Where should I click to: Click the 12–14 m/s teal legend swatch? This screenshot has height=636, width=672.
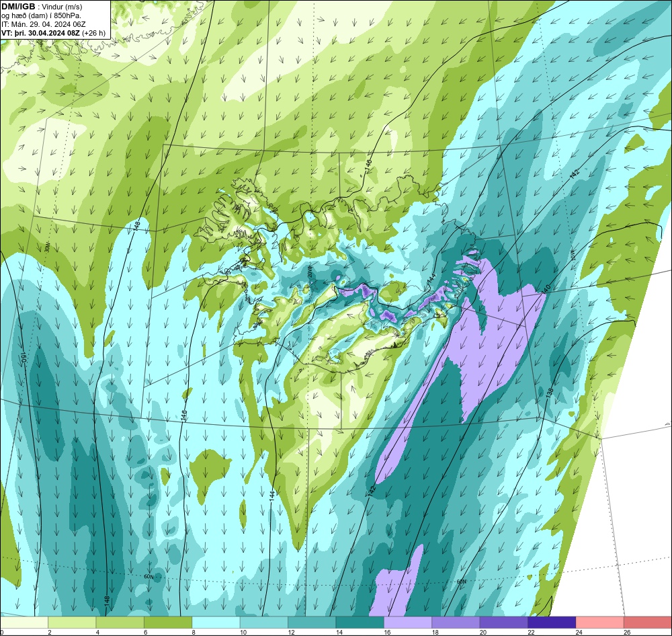(x=312, y=623)
